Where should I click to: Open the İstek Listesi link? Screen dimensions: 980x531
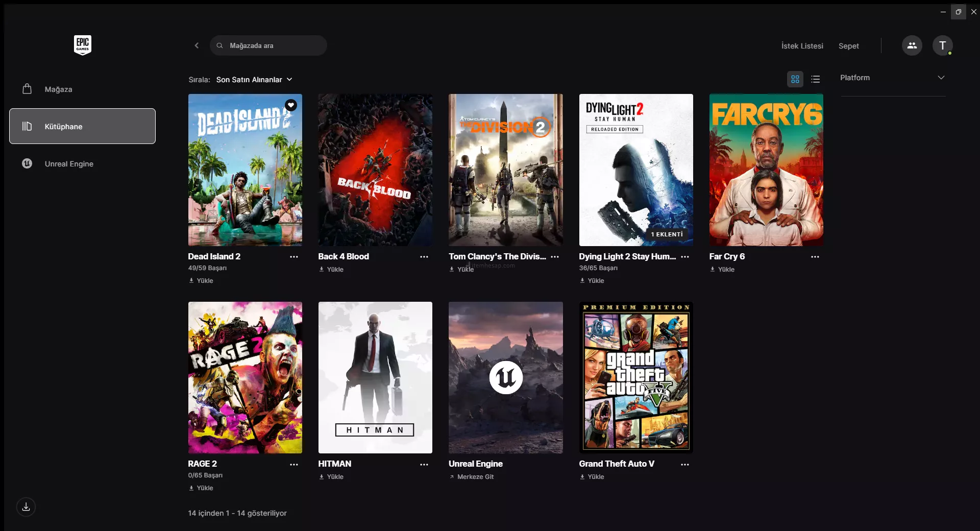click(802, 46)
